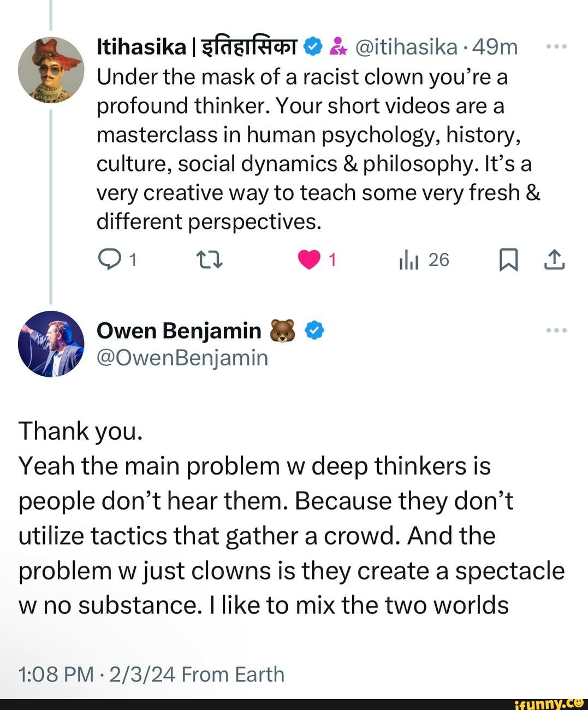Viewport: 588px width, 710px height.
Task: Unlike Itihasika's tweet via heart icon
Action: pos(309,259)
